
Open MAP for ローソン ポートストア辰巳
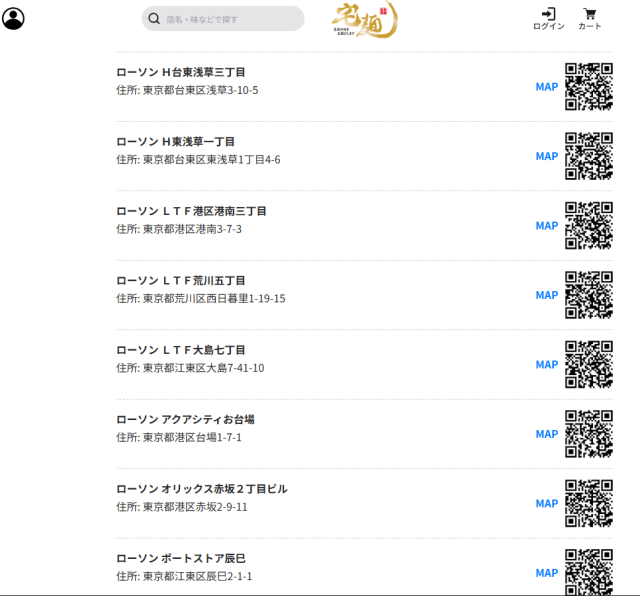(x=547, y=573)
